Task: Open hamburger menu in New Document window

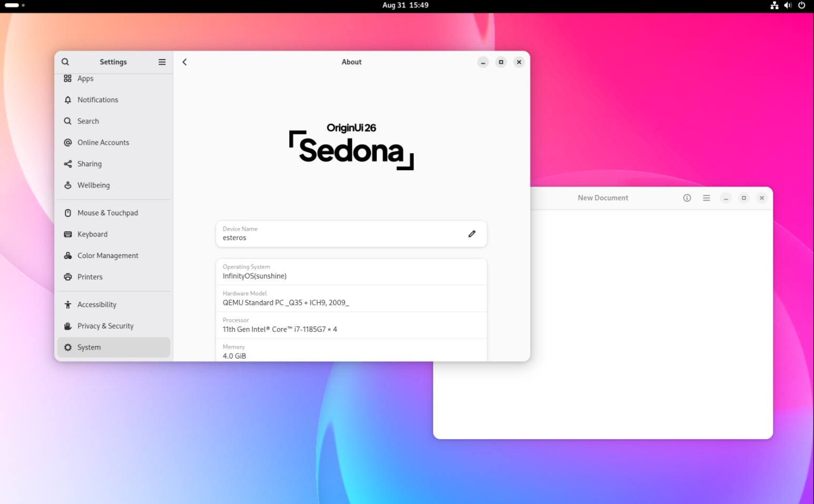Action: 707,198
